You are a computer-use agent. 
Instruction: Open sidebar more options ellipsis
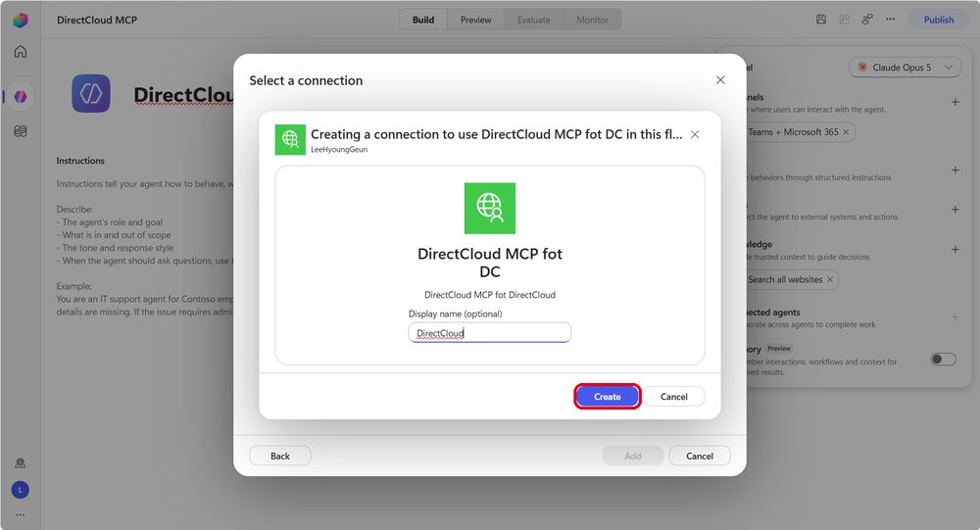(x=20, y=515)
